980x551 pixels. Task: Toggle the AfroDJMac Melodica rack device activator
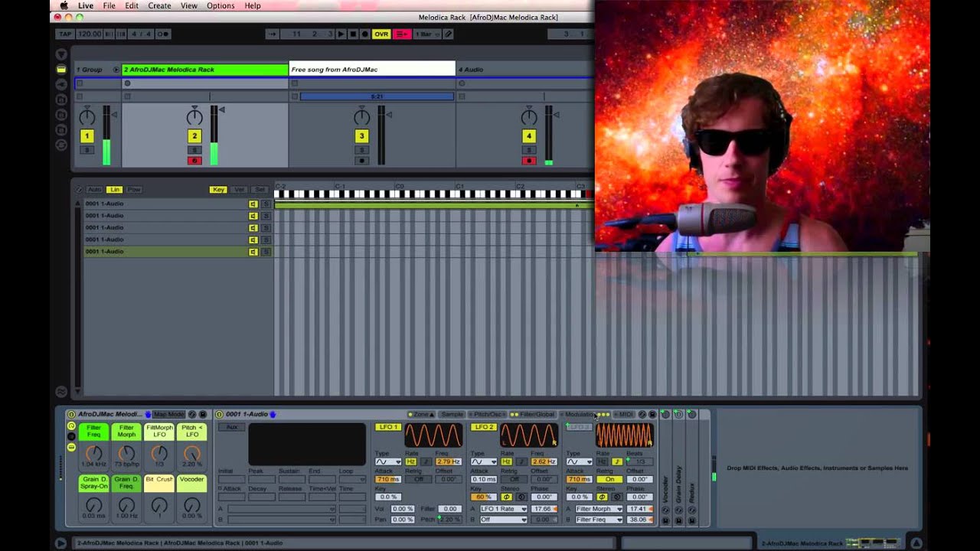click(71, 415)
